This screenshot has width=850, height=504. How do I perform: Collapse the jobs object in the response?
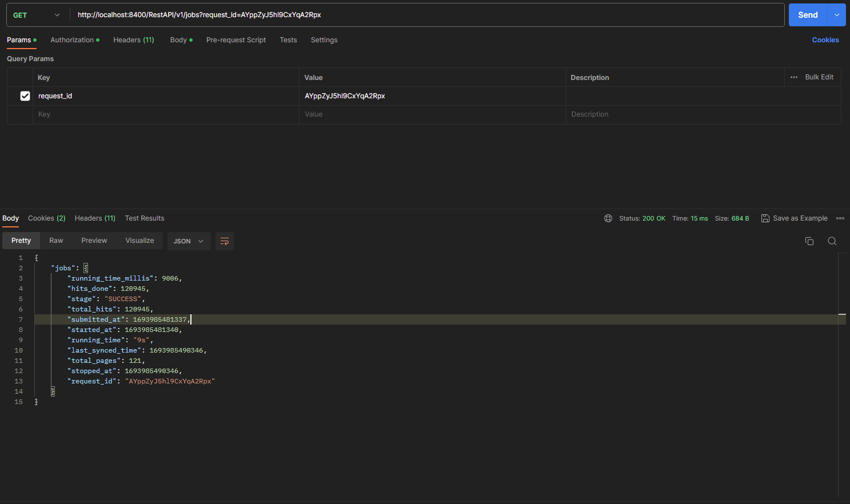point(85,267)
